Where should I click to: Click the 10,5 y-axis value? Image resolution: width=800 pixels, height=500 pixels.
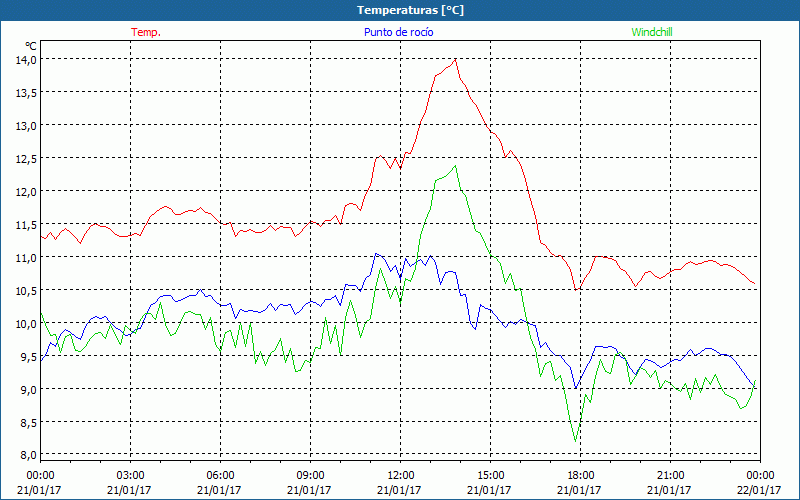pos(26,290)
